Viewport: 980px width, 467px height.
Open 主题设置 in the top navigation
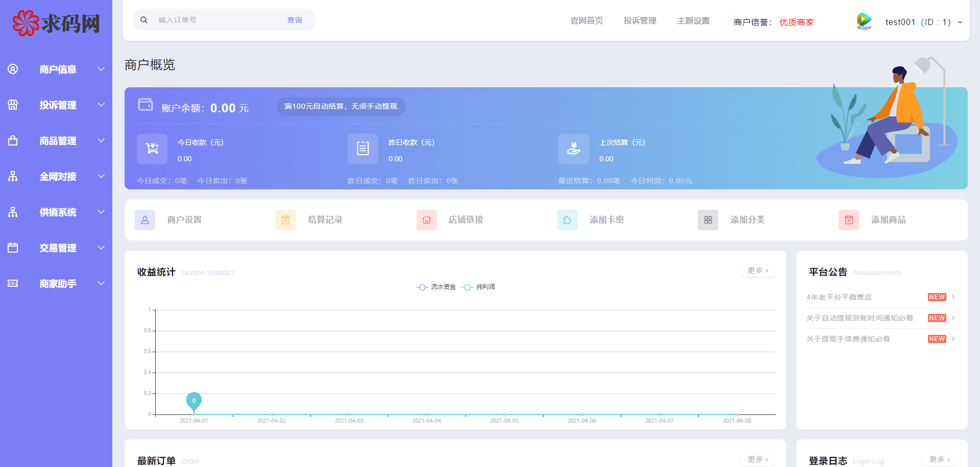point(693,21)
